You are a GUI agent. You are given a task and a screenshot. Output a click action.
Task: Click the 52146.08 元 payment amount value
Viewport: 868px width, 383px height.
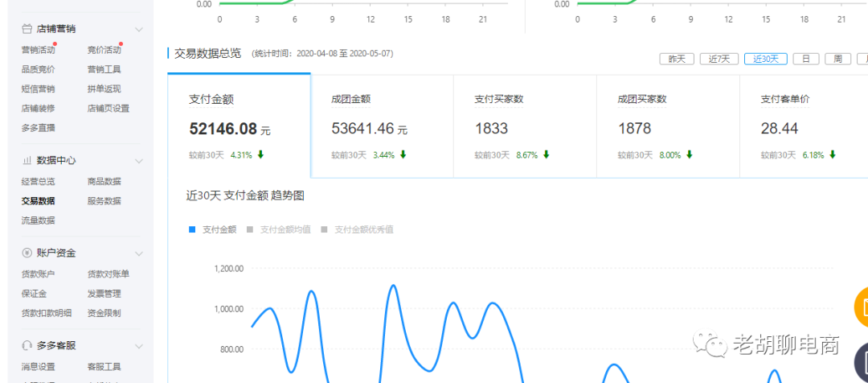pos(230,130)
